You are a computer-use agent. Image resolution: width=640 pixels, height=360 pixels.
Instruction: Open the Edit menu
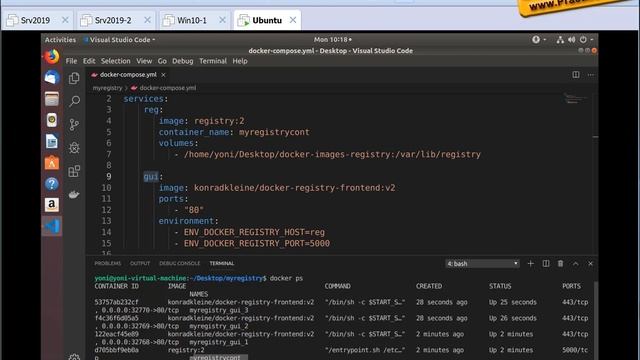(x=89, y=61)
